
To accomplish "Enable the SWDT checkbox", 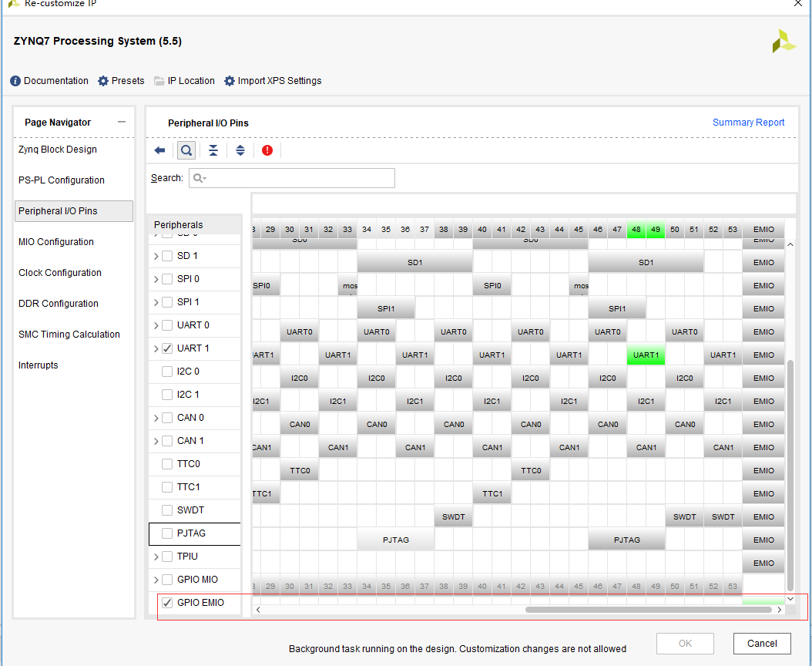I will point(166,510).
